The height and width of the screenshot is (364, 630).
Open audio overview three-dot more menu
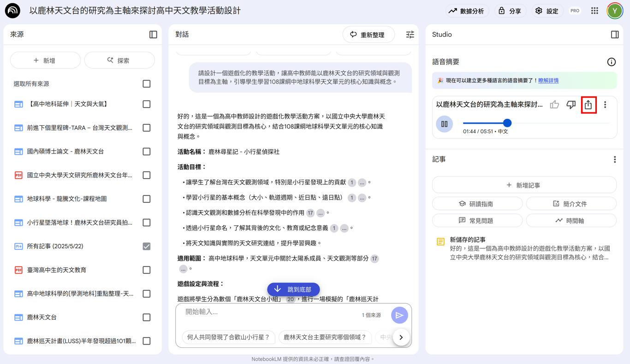click(x=605, y=105)
